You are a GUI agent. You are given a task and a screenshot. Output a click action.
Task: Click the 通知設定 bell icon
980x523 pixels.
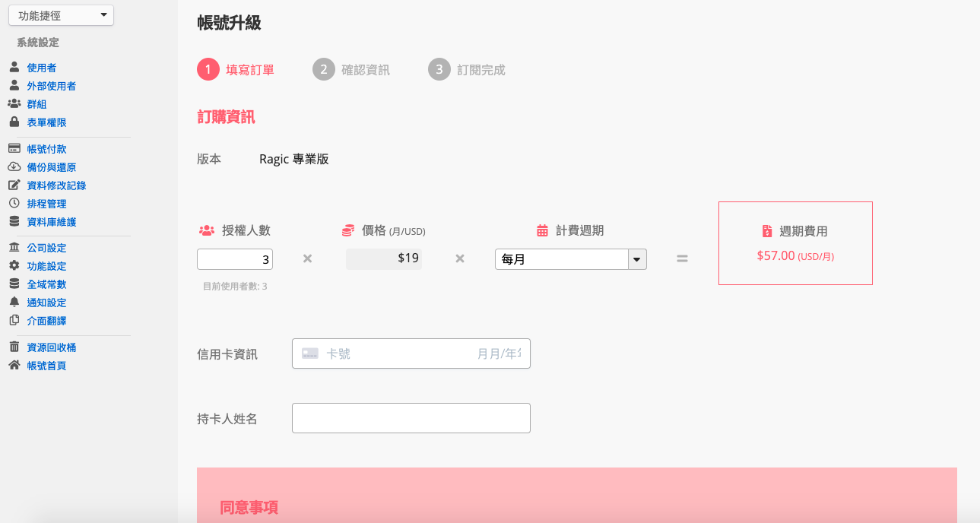click(14, 303)
